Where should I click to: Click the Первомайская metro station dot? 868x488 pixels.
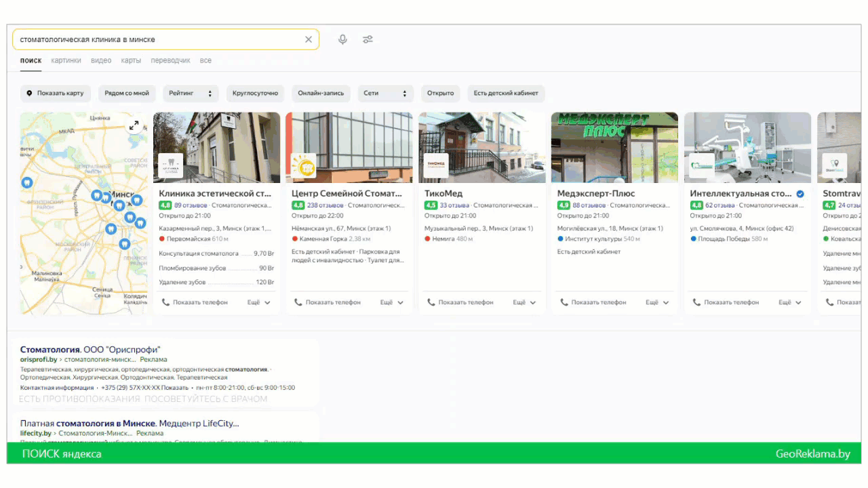[x=162, y=239]
